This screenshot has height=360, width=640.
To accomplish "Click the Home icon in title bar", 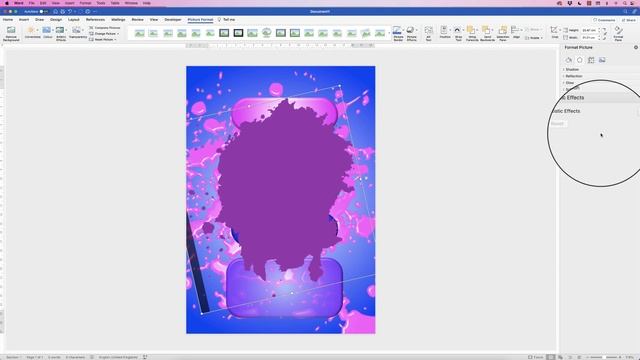I will pyautogui.click(x=56, y=11).
